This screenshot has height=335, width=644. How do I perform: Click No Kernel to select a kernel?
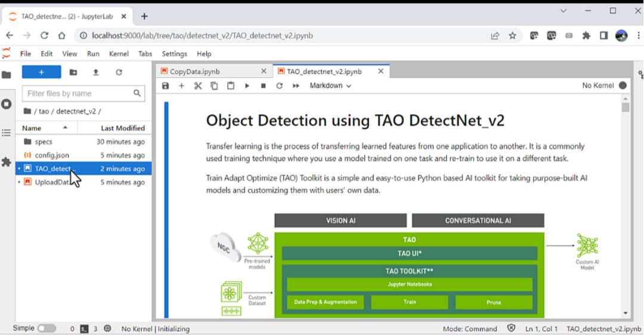(x=597, y=85)
